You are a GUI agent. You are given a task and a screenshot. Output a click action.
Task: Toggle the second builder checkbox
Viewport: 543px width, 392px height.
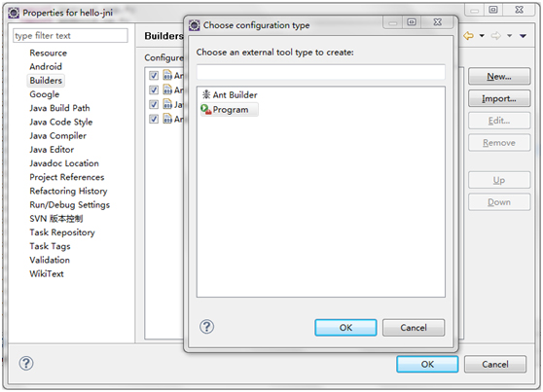[154, 90]
